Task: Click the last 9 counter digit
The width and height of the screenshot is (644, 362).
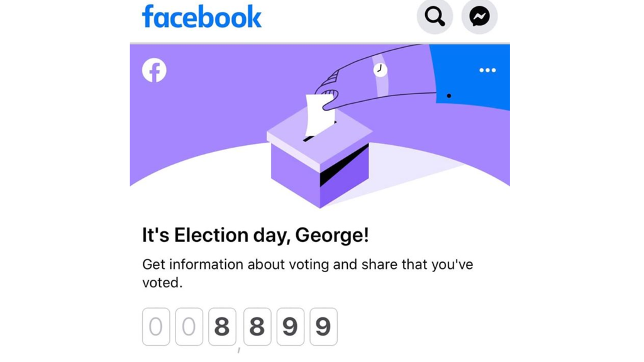Action: coord(324,327)
